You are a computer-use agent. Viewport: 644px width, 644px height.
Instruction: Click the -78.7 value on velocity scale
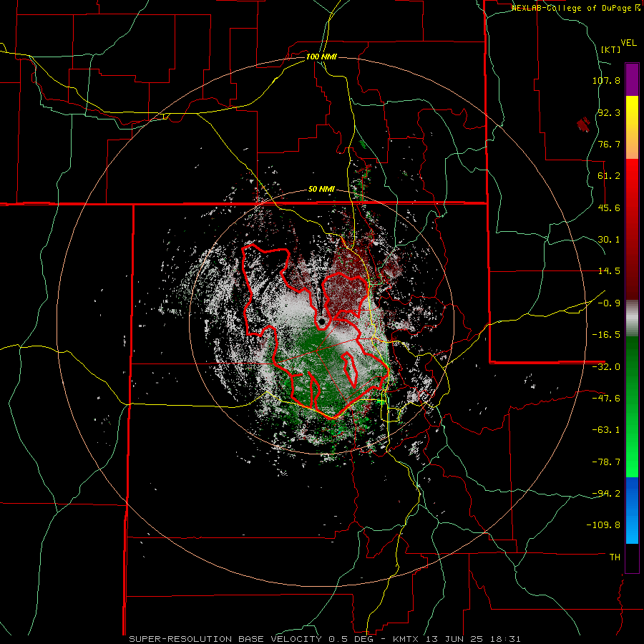[606, 462]
